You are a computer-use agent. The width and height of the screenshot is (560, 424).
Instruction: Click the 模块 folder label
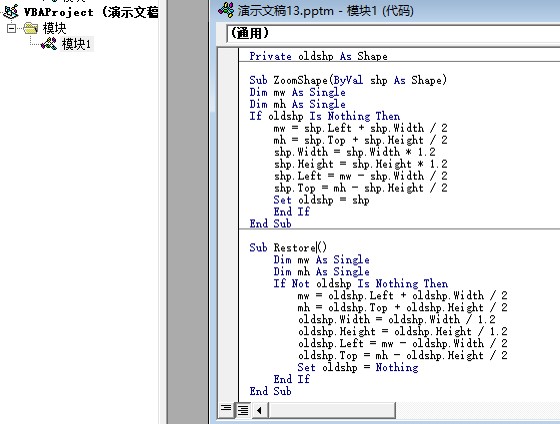[x=54, y=28]
